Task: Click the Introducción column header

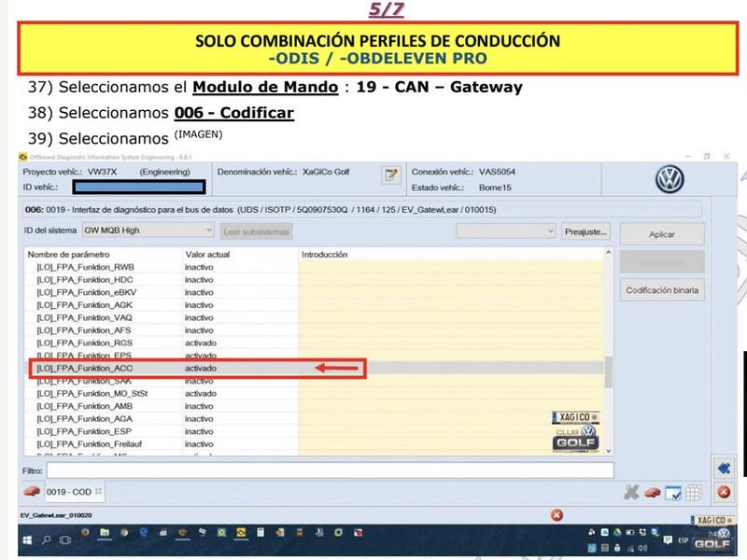Action: click(x=324, y=255)
